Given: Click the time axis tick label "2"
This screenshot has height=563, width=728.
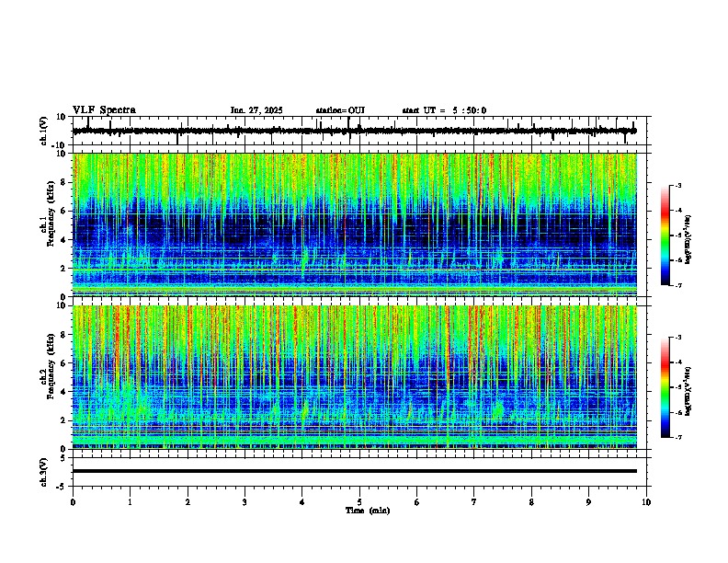Looking at the screenshot, I should (x=188, y=502).
